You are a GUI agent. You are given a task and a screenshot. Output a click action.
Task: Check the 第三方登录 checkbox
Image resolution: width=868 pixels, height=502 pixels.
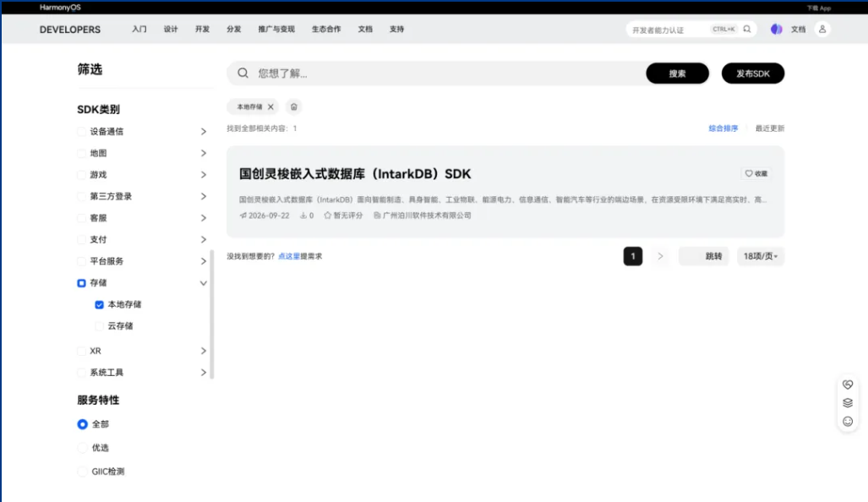[81, 196]
